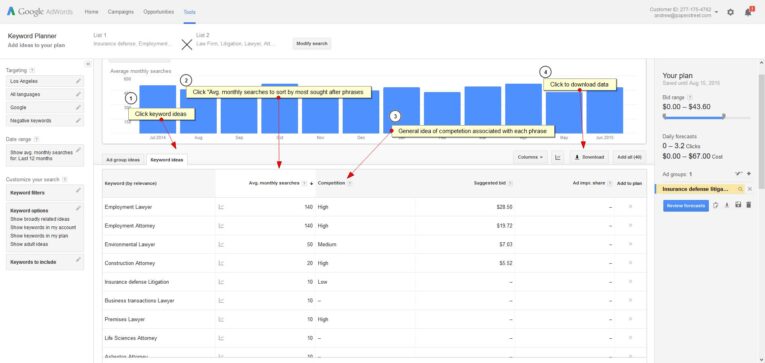The width and height of the screenshot is (765, 363).
Task: Switch to the Ad group ideas tab
Action: pyautogui.click(x=123, y=160)
